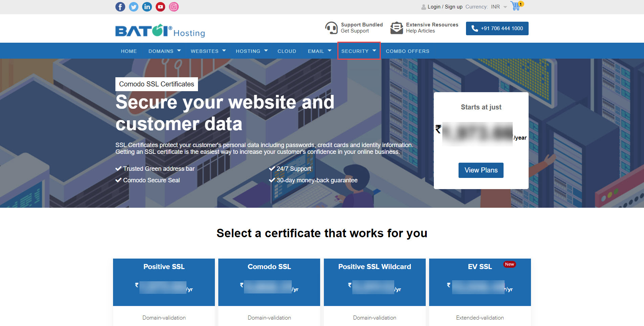This screenshot has height=326, width=644.
Task: Expand the Hosting menu arrow
Action: point(266,51)
